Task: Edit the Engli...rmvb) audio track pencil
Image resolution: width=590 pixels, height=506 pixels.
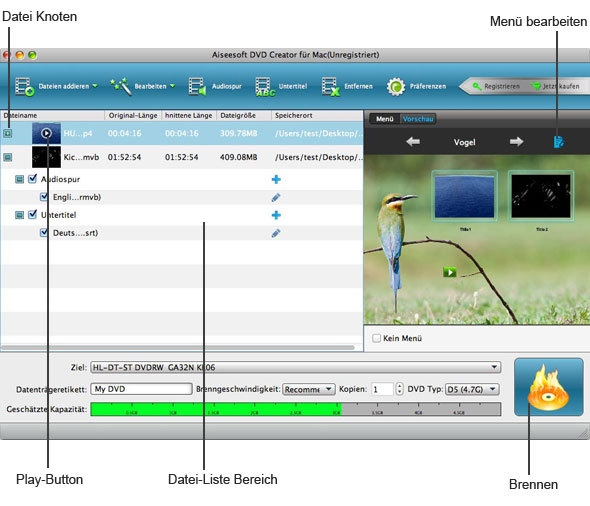Action: click(276, 198)
